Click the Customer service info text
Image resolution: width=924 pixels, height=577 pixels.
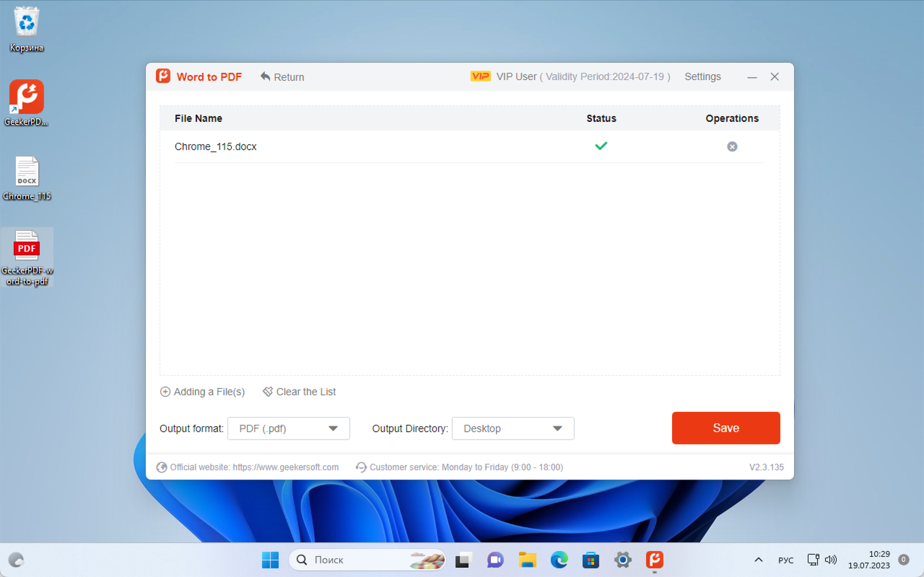[460, 467]
